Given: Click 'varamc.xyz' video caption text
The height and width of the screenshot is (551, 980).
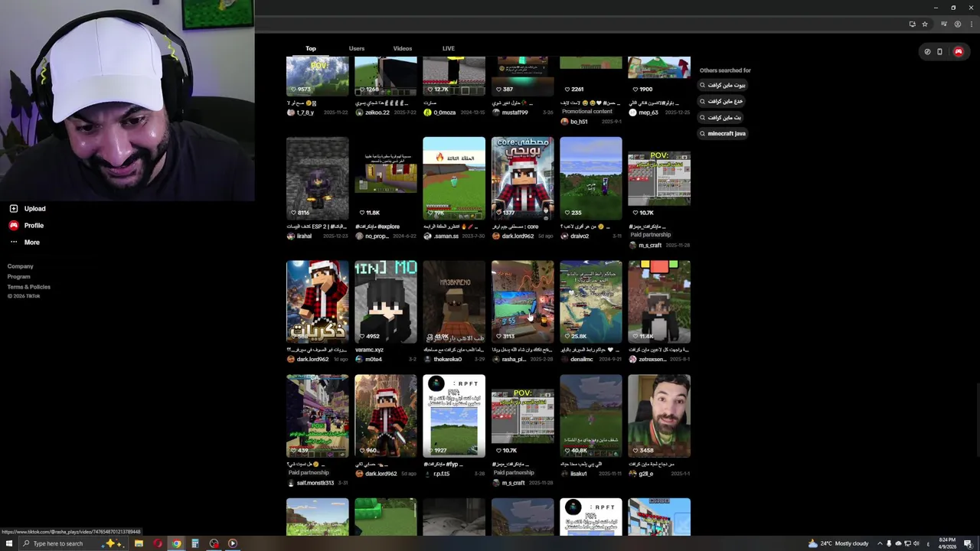Looking at the screenshot, I should coord(369,350).
